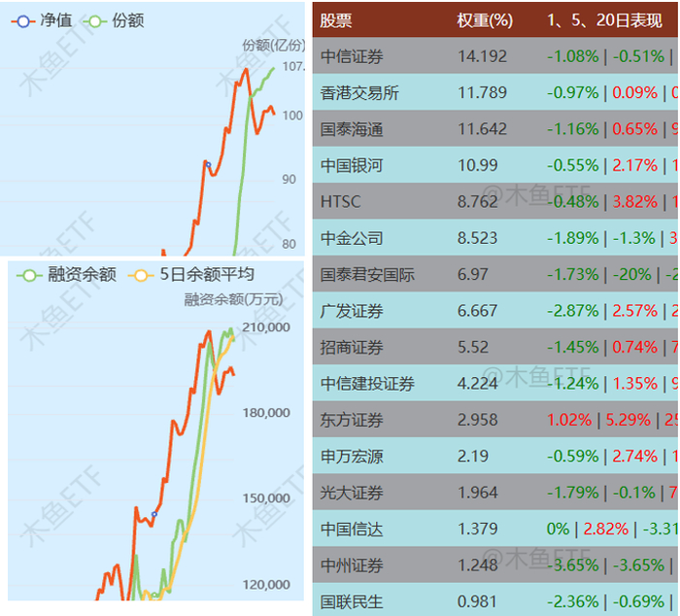The height and width of the screenshot is (616, 680).
Task: Click the 权重(%) column header
Action: (485, 20)
